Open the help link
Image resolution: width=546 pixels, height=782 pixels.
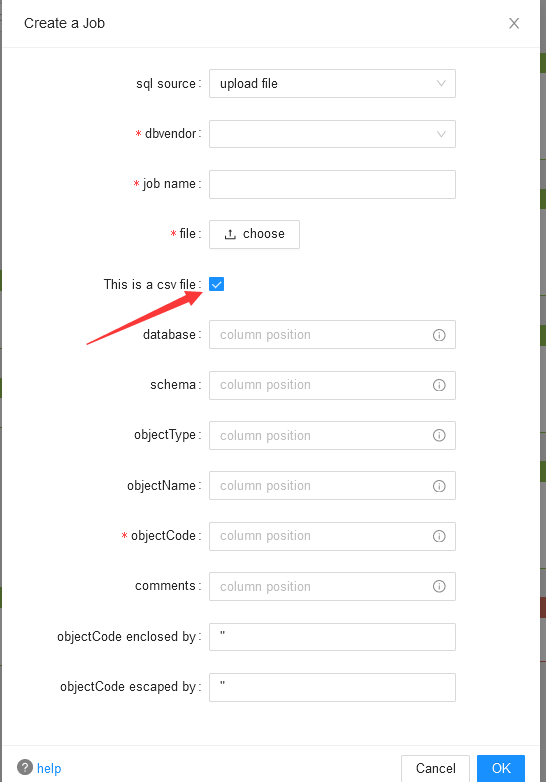click(x=49, y=768)
